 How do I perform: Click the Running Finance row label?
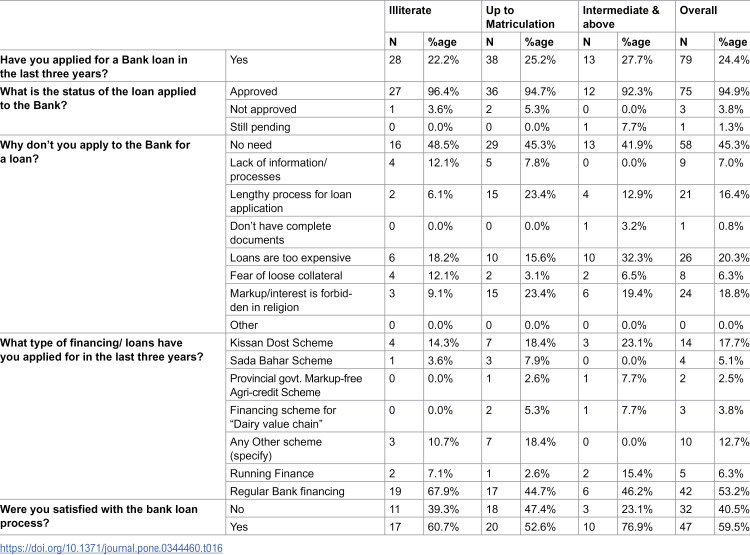tap(272, 473)
